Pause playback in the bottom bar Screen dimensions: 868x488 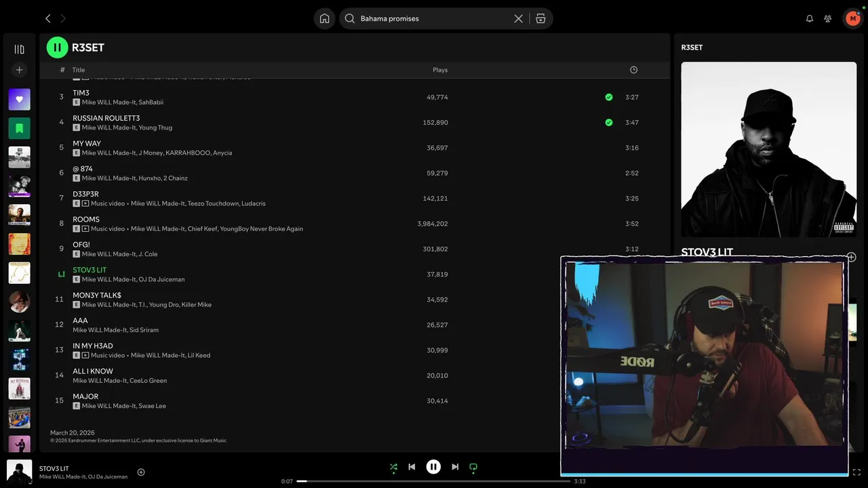pos(433,467)
